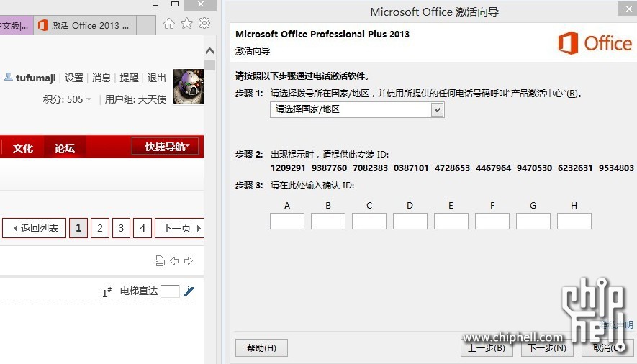637x364 pixels.
Task: Click confirmation ID field E
Action: (451, 221)
